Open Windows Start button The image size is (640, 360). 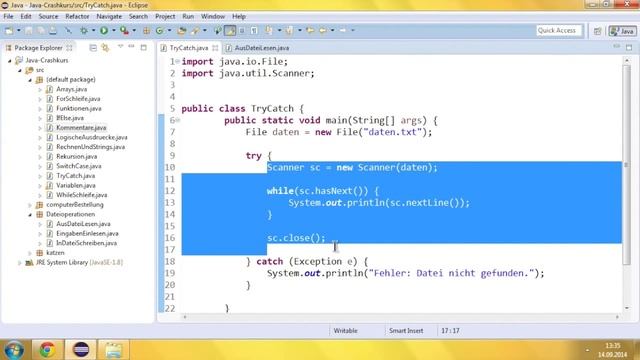[13, 350]
